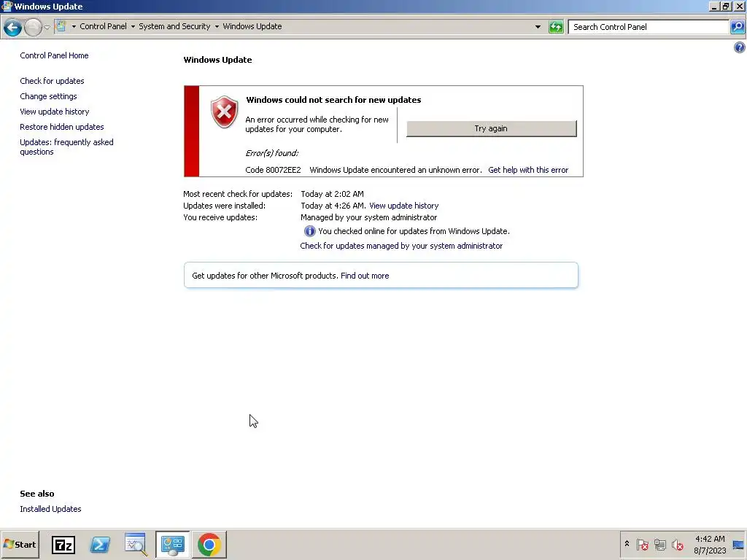Image resolution: width=747 pixels, height=560 pixels.
Task: Expand the dropdown arrow before System and Security
Action: click(x=133, y=27)
